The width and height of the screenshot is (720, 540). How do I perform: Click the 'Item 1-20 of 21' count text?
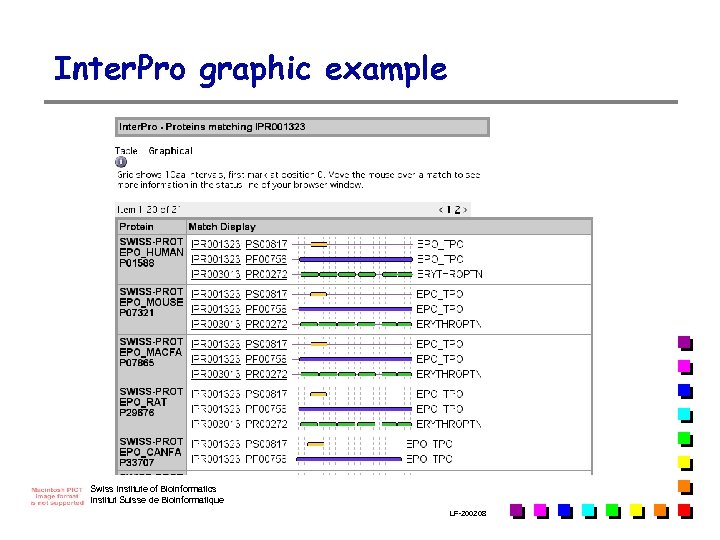pyautogui.click(x=148, y=210)
